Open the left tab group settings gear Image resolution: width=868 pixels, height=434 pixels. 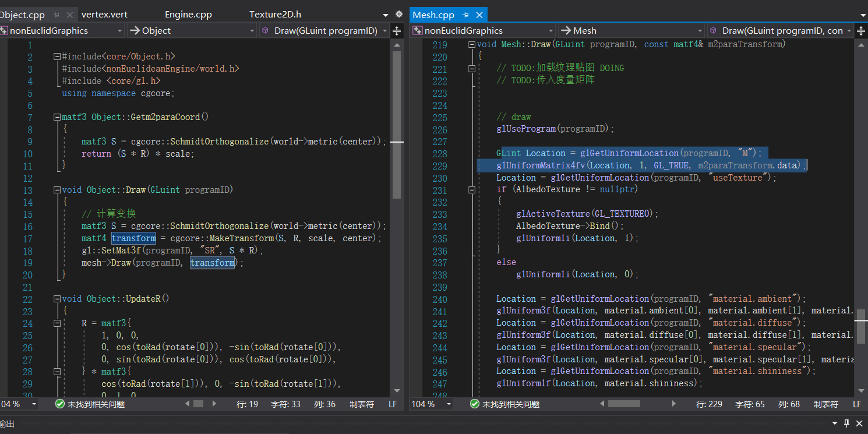[x=399, y=15]
